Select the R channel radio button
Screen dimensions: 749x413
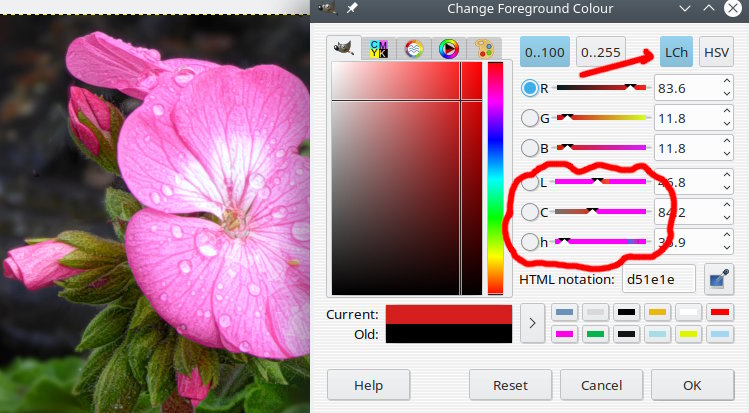[530, 88]
